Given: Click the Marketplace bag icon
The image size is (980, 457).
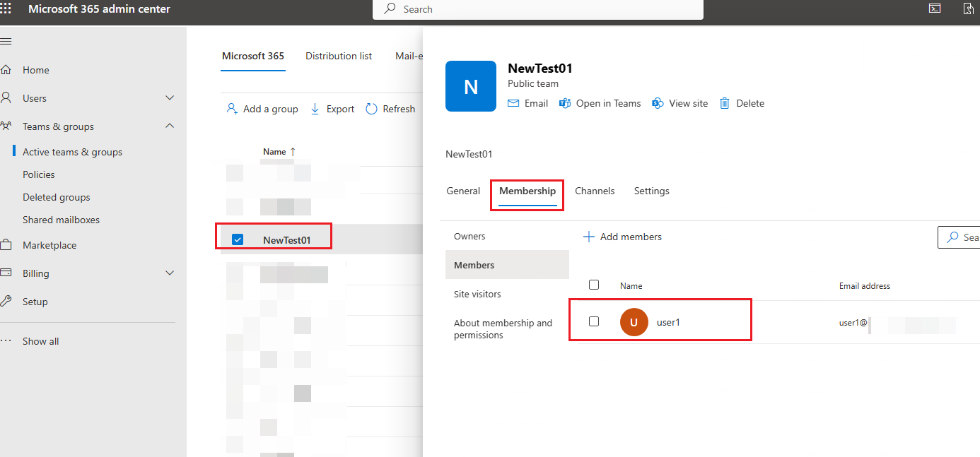Looking at the screenshot, I should pyautogui.click(x=6, y=245).
